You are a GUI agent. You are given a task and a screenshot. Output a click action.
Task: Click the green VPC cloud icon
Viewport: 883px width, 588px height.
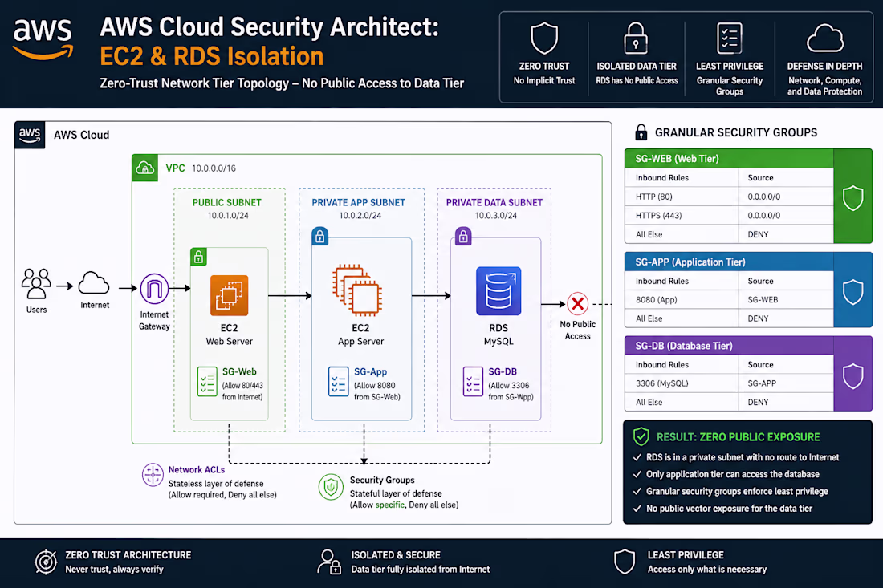tap(144, 168)
